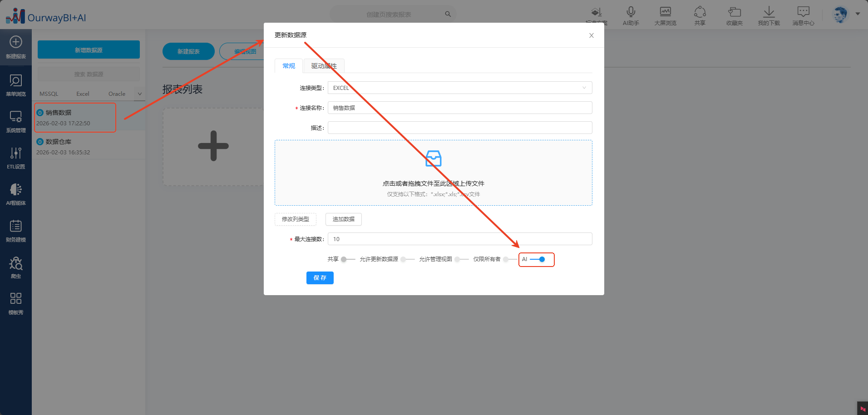Toggle the 仅限所有者 switch
Image resolution: width=868 pixels, height=415 pixels.
510,259
